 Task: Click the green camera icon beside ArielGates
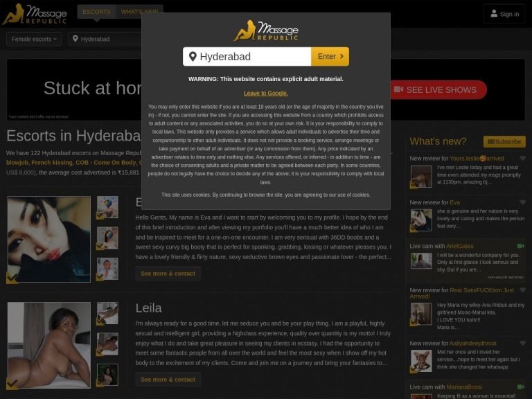(521, 246)
